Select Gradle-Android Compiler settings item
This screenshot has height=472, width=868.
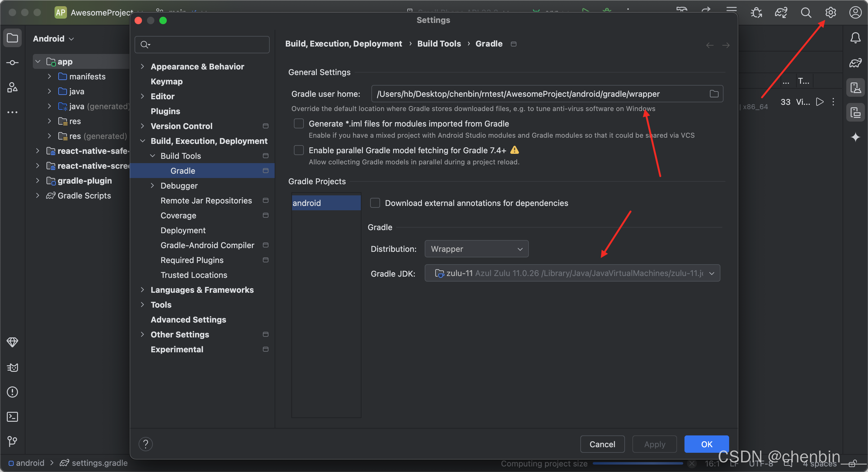[x=207, y=245]
